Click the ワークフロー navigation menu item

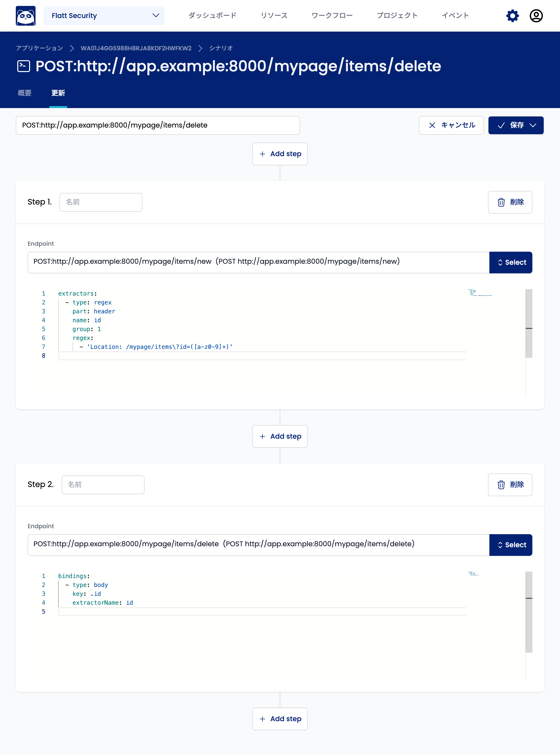[x=332, y=15]
